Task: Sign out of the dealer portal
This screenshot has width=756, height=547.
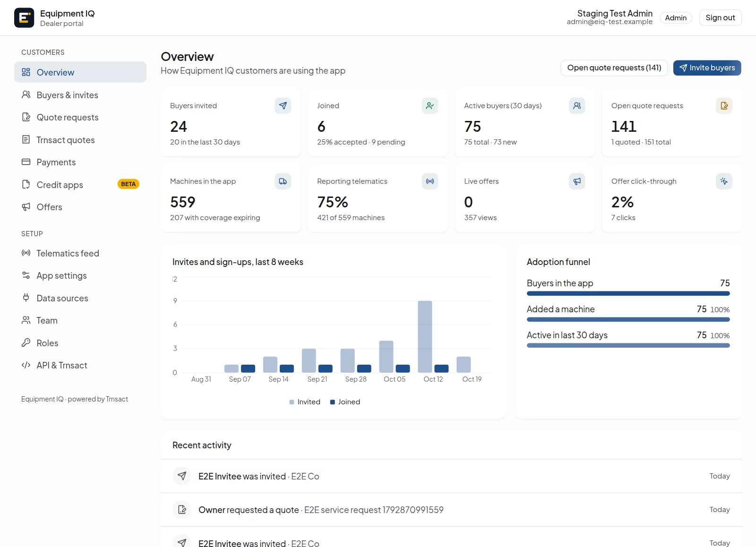Action: click(x=720, y=18)
